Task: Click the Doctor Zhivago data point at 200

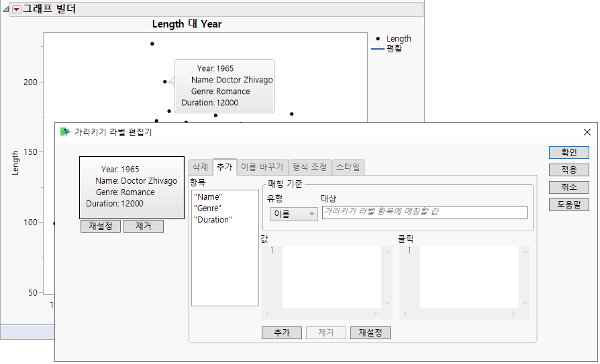Action: tap(165, 81)
